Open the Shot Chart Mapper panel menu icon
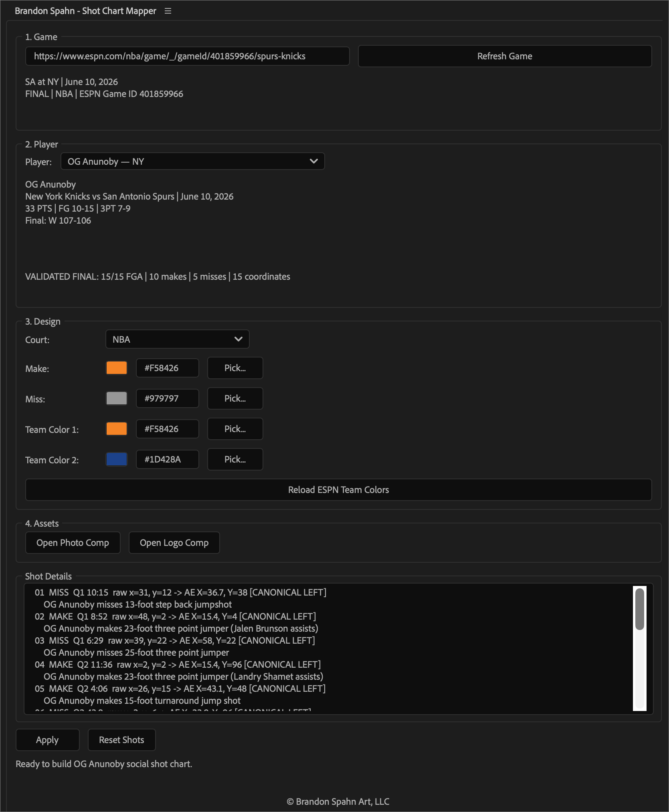 click(168, 11)
